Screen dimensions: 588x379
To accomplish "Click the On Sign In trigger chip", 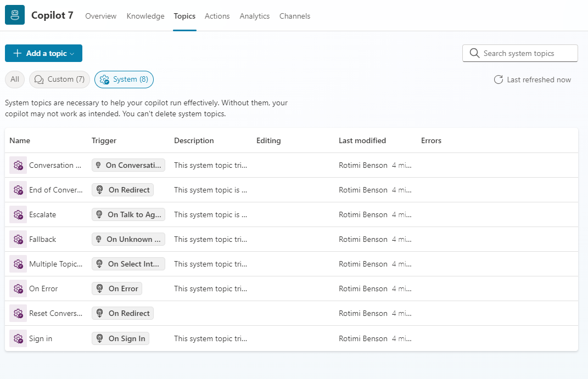I will [120, 338].
